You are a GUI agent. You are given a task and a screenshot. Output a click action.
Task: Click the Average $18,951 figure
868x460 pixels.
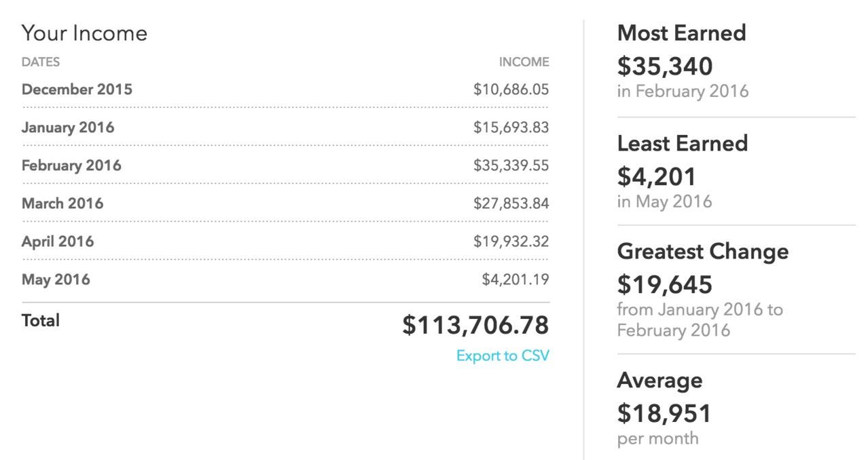click(664, 413)
